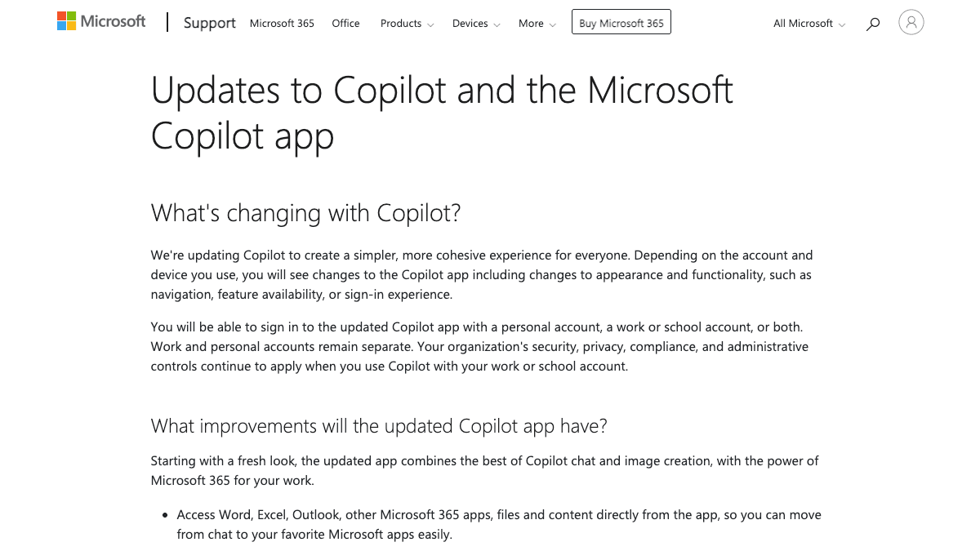Go to Microsoft 365 in the nav bar

coord(282,23)
